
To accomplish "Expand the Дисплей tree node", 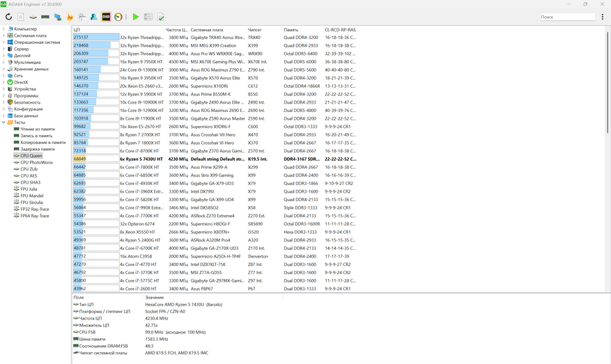I will click(x=3, y=56).
